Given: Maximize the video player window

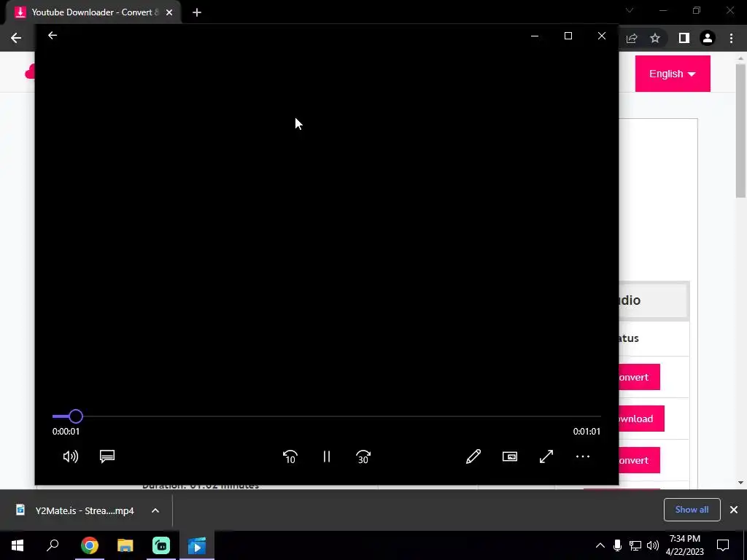Looking at the screenshot, I should [568, 36].
